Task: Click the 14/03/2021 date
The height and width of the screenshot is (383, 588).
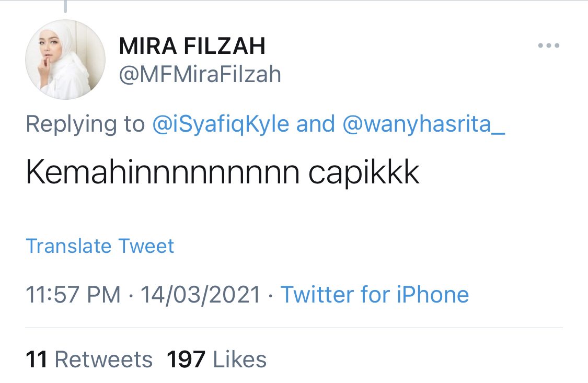Action: (201, 295)
